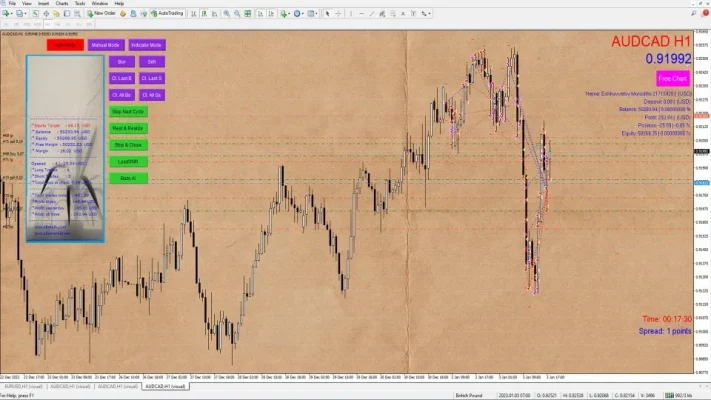The height and width of the screenshot is (400, 711).
Task: Toggle the Terminal panel icon
Action: (x=67, y=14)
